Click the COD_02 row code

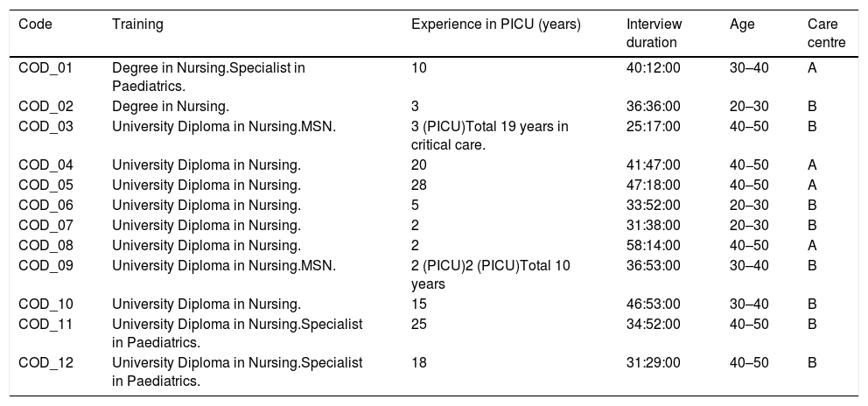tap(43, 107)
